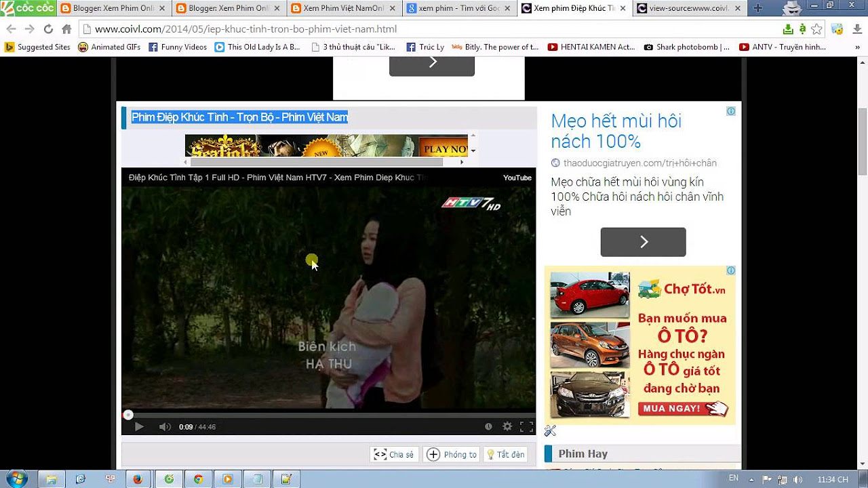Open the Trúc Ly Facebook bookmark
868x488 pixels.
(x=425, y=47)
